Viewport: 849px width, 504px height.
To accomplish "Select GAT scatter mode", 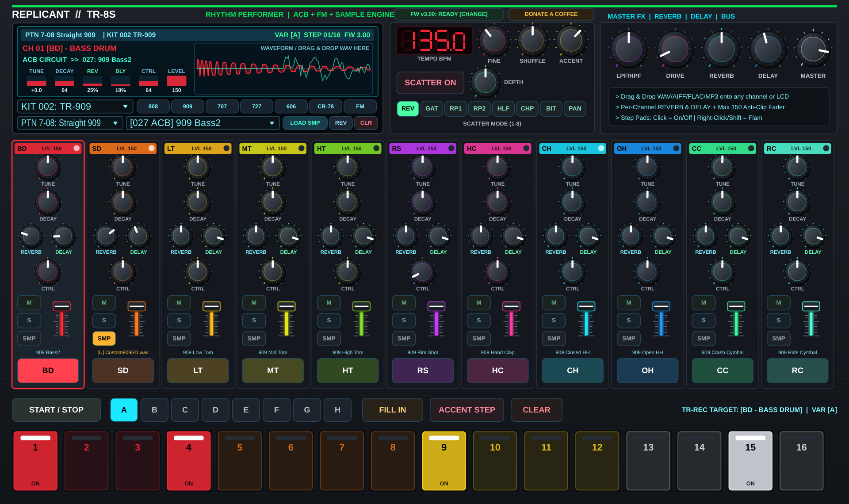I will tap(432, 108).
